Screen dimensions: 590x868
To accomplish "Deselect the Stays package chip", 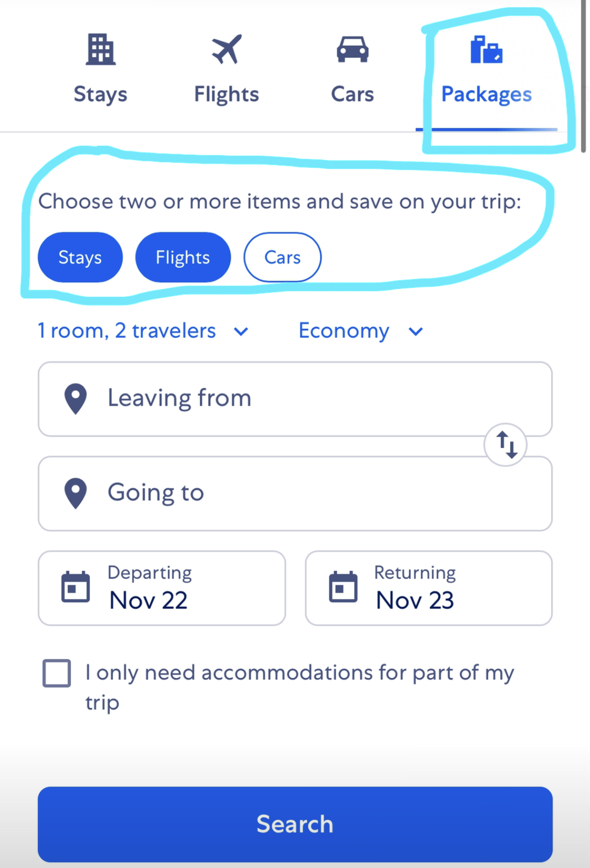I will pyautogui.click(x=80, y=257).
